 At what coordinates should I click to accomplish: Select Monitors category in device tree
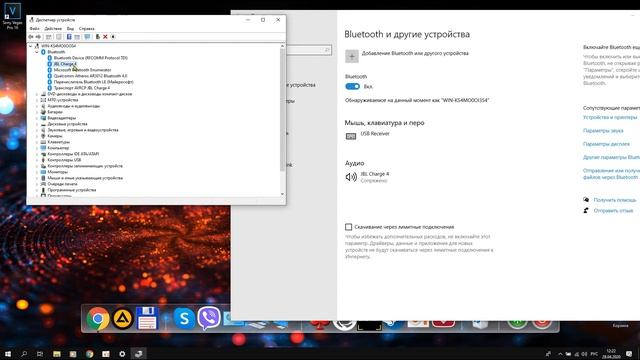pyautogui.click(x=58, y=172)
